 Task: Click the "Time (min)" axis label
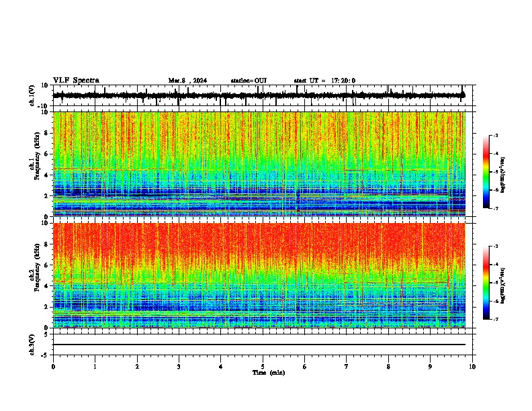pos(269,373)
